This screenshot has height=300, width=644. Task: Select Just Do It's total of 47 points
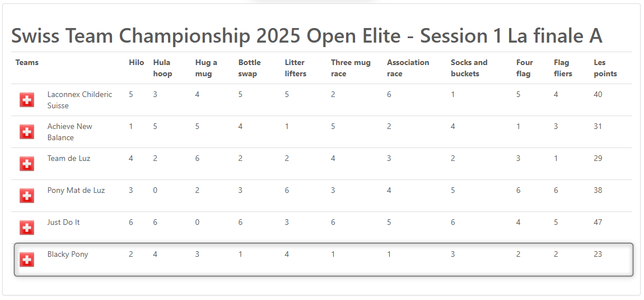point(598,222)
